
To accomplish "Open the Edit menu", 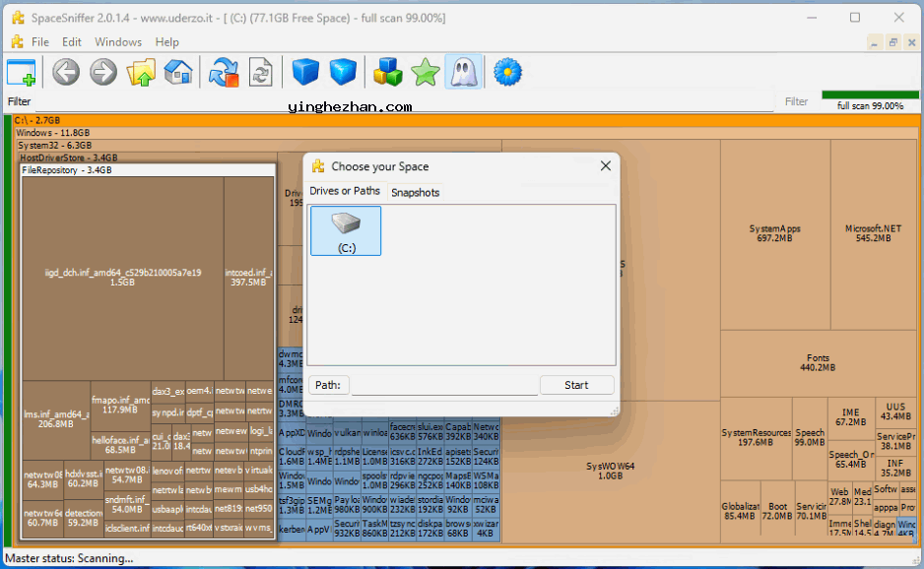I will (x=71, y=41).
